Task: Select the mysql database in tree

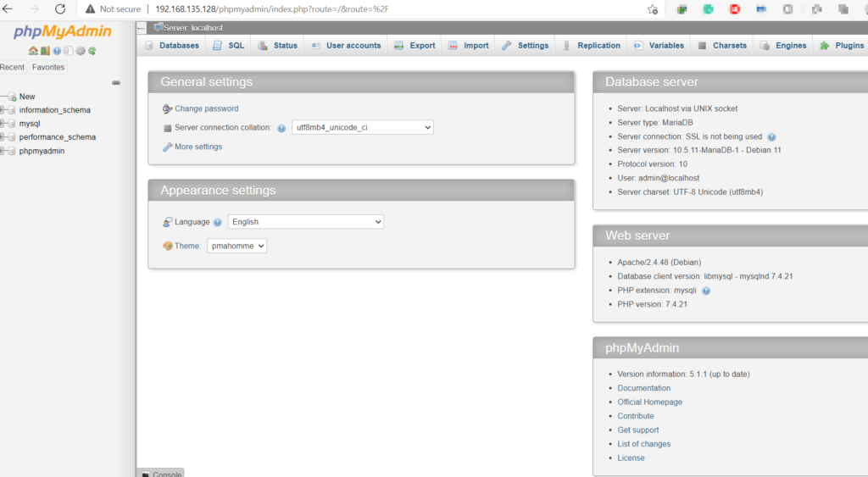Action: (x=30, y=124)
